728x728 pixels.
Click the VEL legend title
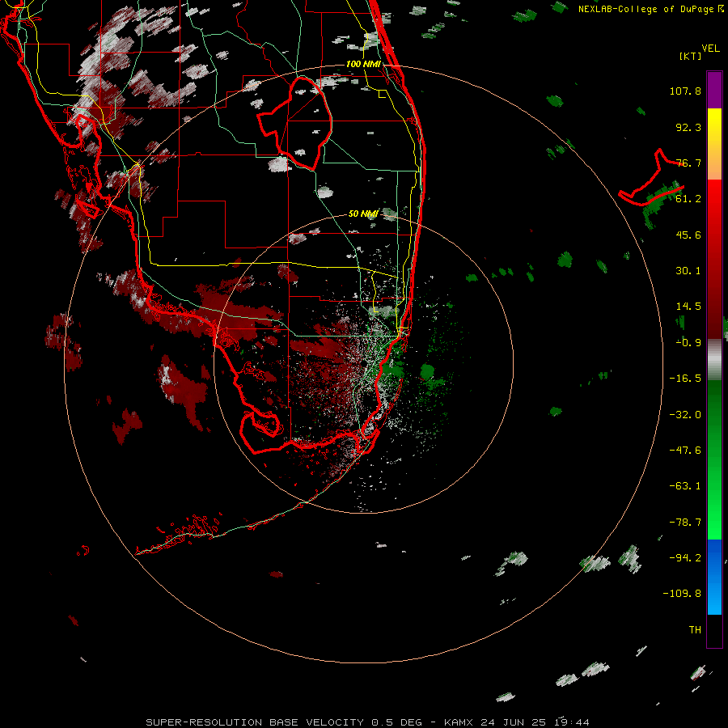pyautogui.click(x=710, y=49)
